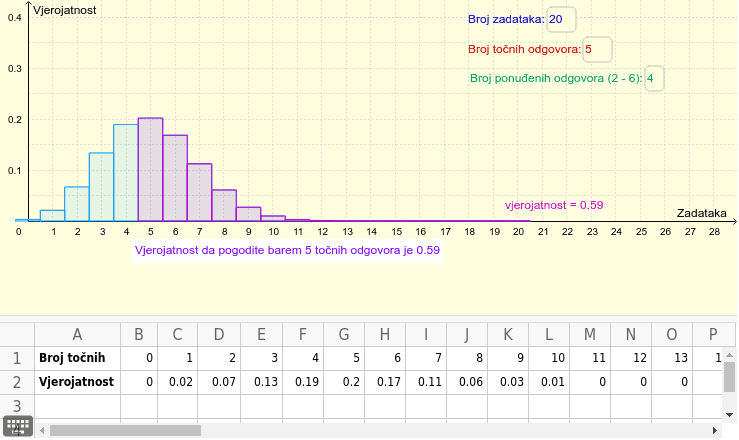Click the Broj zadataka input field showing 20
739x440 pixels.
point(561,19)
